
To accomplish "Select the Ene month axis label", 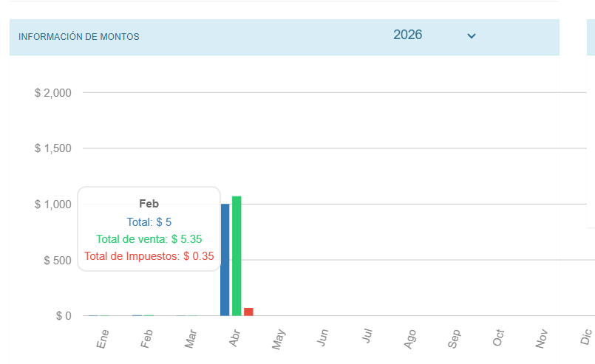I will [x=103, y=339].
